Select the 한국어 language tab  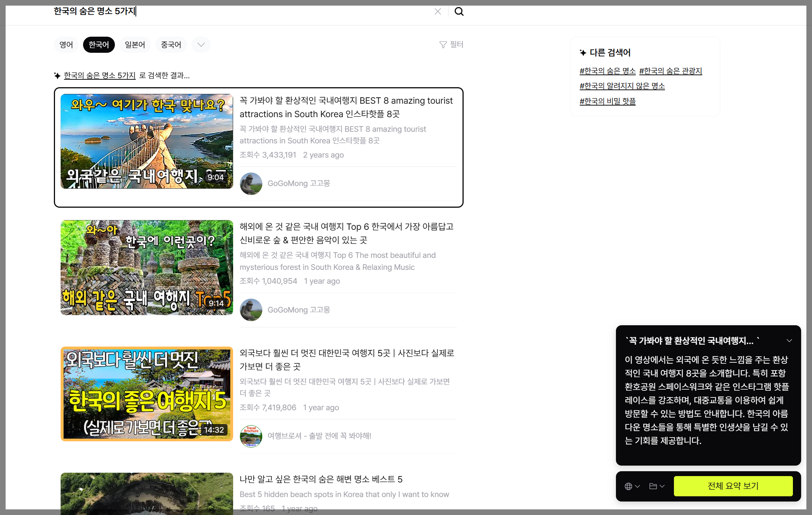point(99,45)
